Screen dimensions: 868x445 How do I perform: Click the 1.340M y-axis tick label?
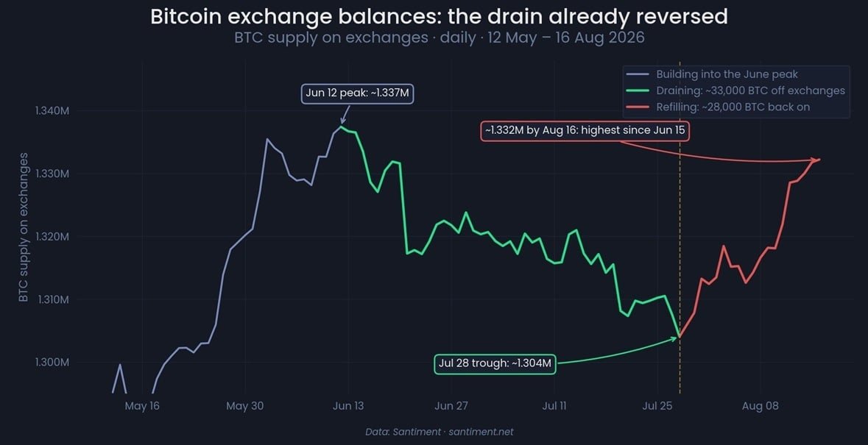click(52, 111)
